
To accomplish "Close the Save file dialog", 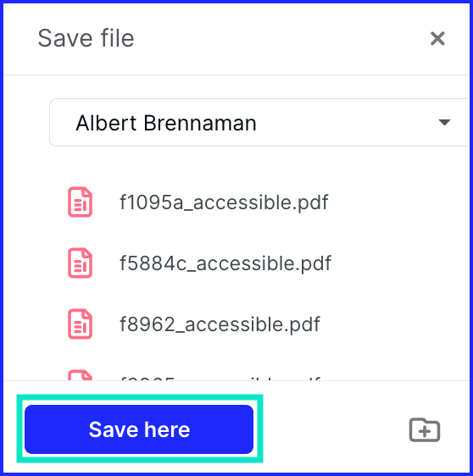I will pos(437,39).
